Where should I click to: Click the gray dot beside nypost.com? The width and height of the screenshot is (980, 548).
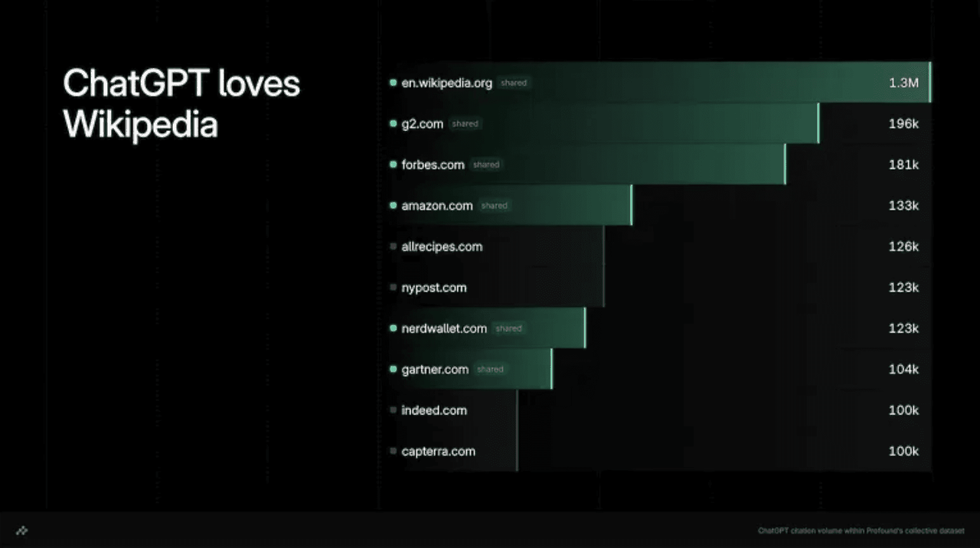[x=393, y=287]
